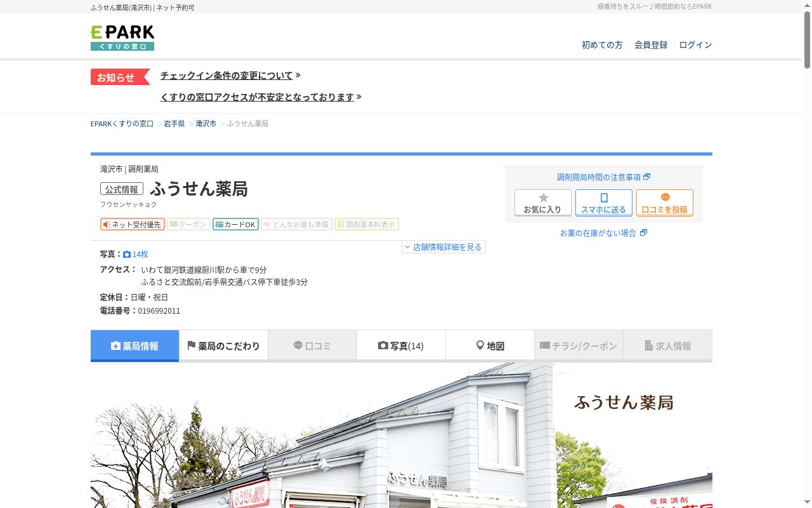This screenshot has width=812, height=508.
Task: Click the smartphone icon in スマホに送る
Action: 604,197
